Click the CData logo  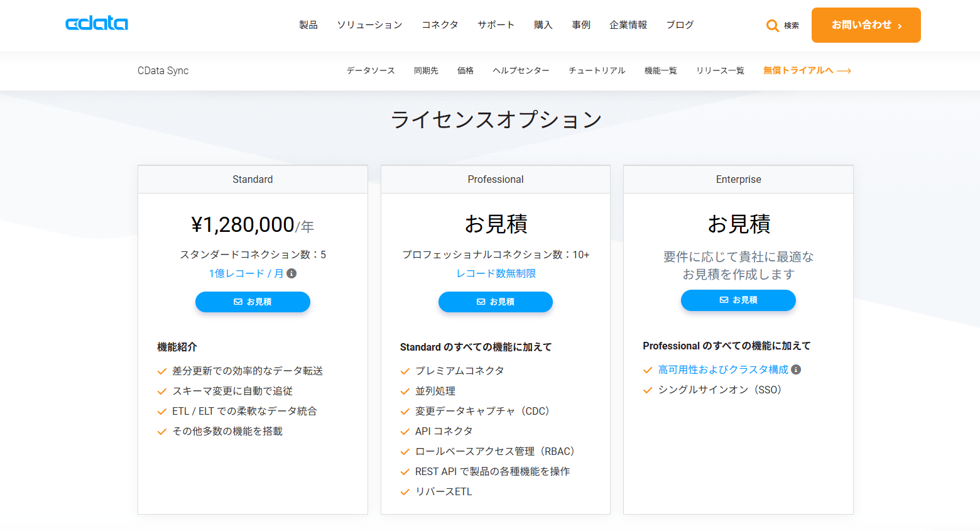pos(97,23)
